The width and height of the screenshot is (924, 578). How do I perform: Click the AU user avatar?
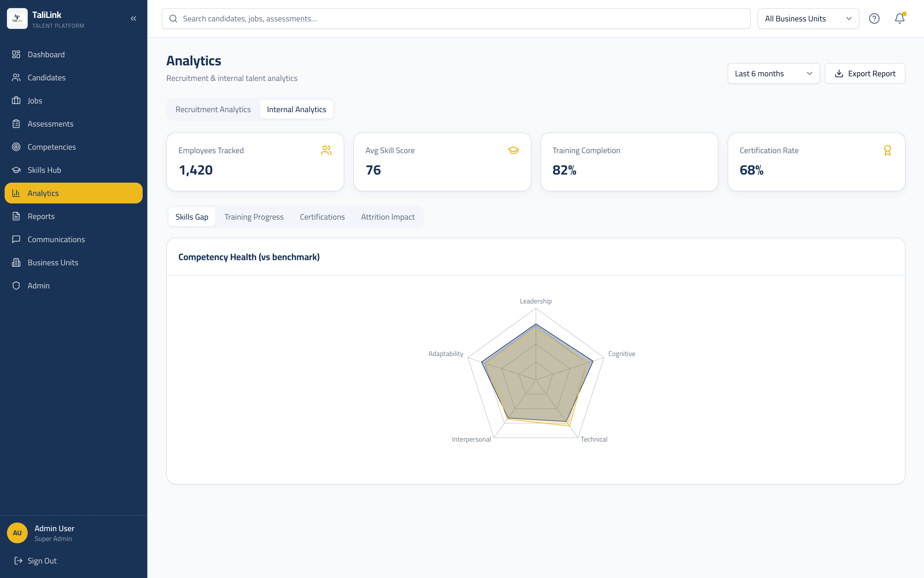click(17, 533)
